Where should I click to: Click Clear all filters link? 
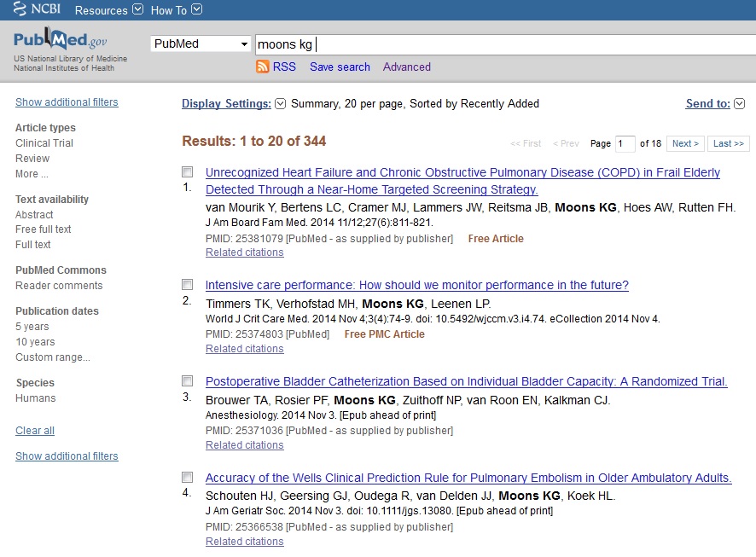coord(35,430)
